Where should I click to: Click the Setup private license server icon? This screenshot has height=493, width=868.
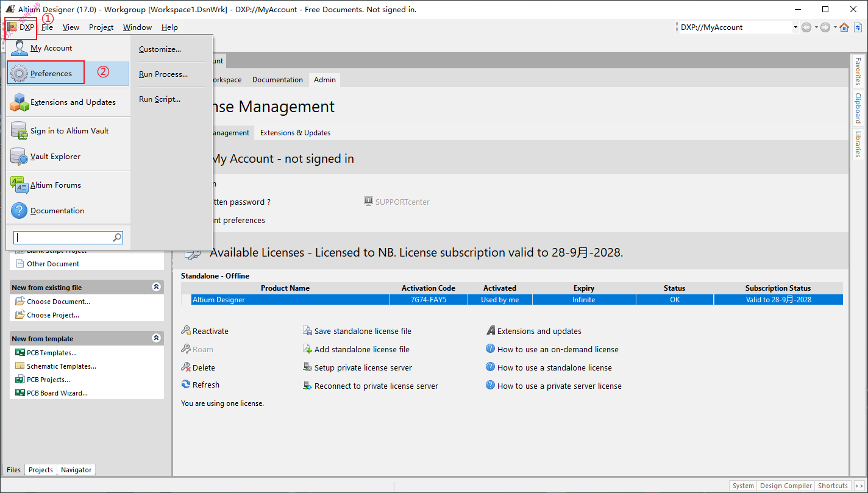[308, 367]
